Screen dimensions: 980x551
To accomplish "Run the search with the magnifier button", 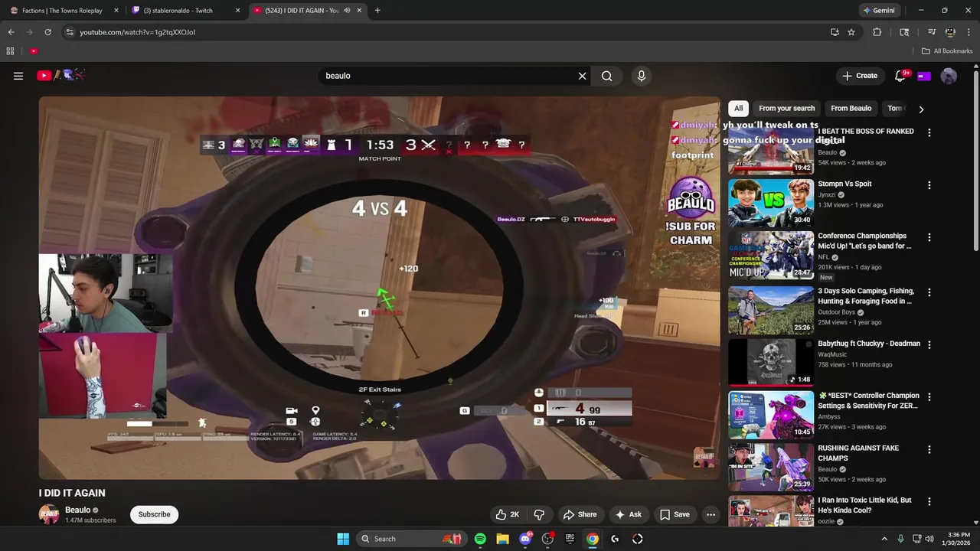I will click(x=606, y=76).
